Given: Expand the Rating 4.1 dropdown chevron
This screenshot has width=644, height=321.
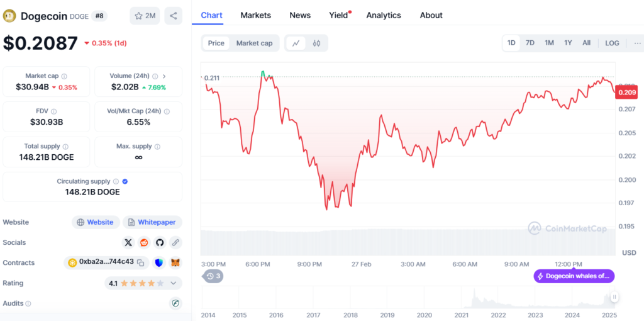Looking at the screenshot, I should coord(174,283).
